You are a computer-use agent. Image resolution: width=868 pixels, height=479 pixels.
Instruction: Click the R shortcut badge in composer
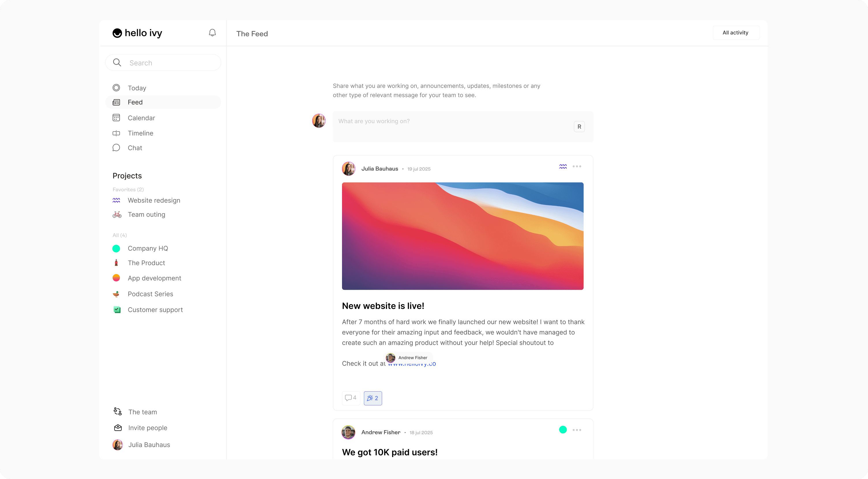coord(579,127)
